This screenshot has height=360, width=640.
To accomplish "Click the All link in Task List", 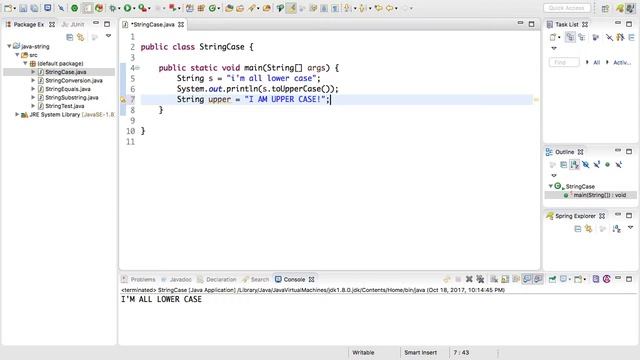I will coord(596,62).
